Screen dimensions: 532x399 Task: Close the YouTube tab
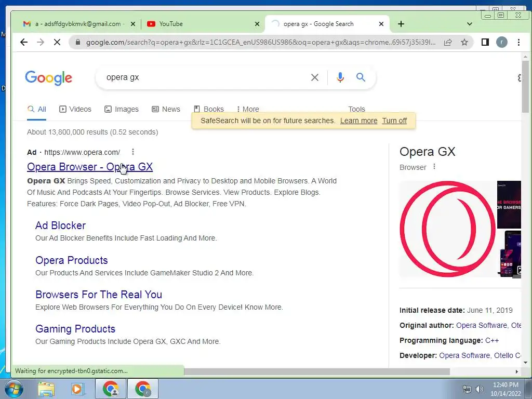coord(257,24)
